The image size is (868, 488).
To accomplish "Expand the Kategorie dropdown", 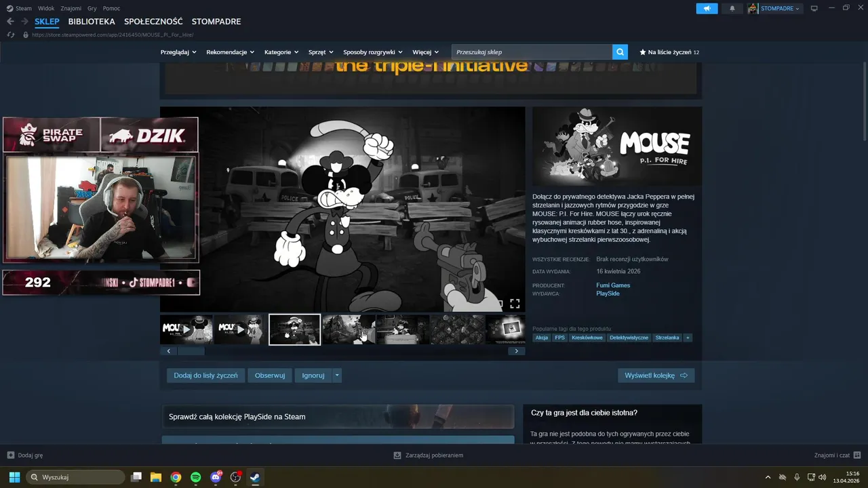I will pos(281,52).
